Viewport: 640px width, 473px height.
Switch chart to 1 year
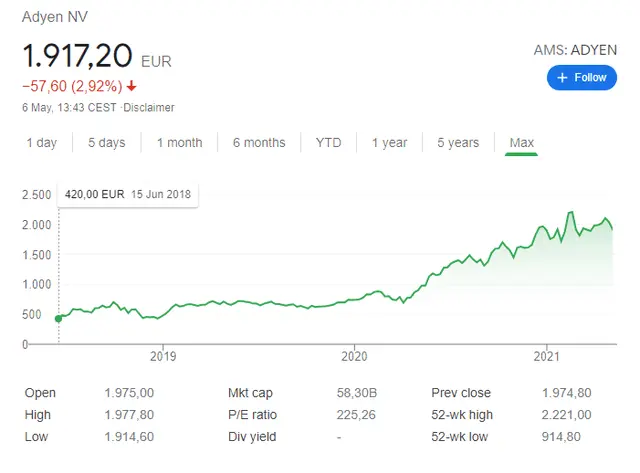coord(389,142)
